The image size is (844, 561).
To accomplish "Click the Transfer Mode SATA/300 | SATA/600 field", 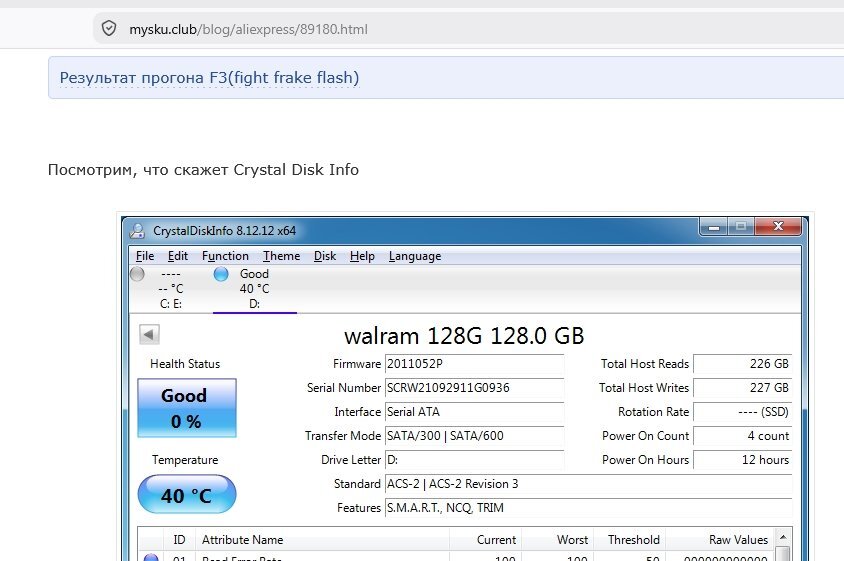I will tap(474, 436).
